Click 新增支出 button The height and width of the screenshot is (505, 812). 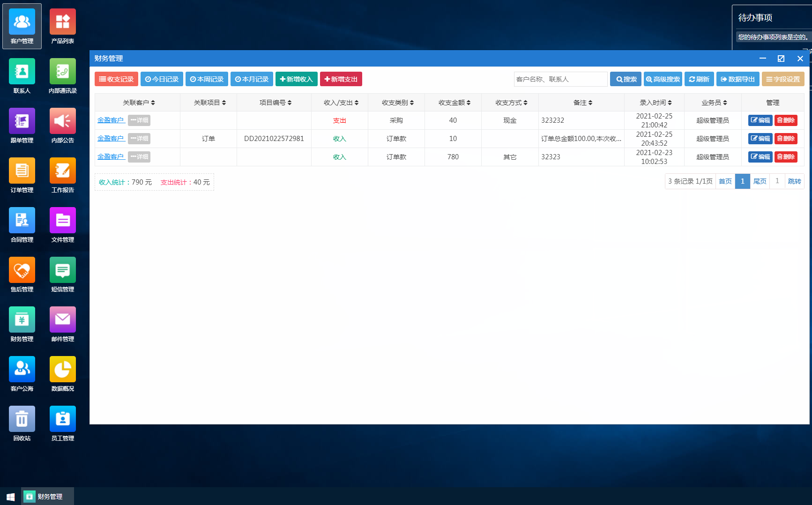point(341,79)
